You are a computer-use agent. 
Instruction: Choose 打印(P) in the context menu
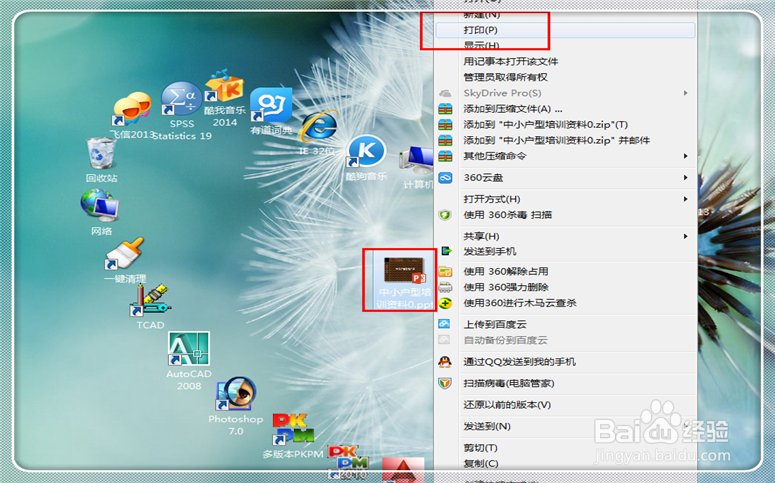pos(565,30)
